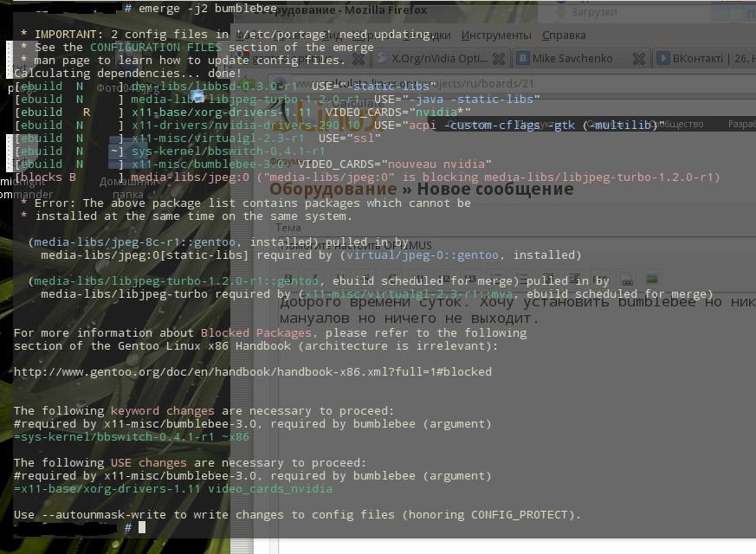Screen dimensions: 756x554
Task: Click the gentoo.org handbook URL in the terminal
Action: (x=253, y=372)
